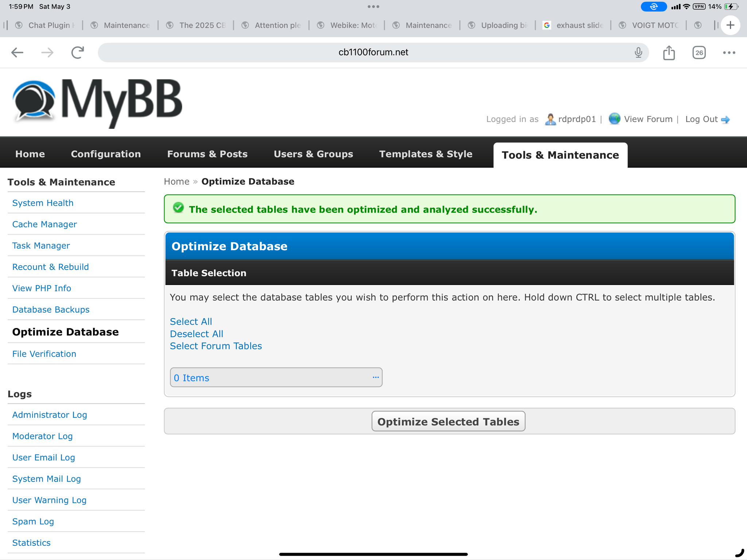Switch to the Webike browser tab
The width and height of the screenshot is (747, 560).
point(347,25)
